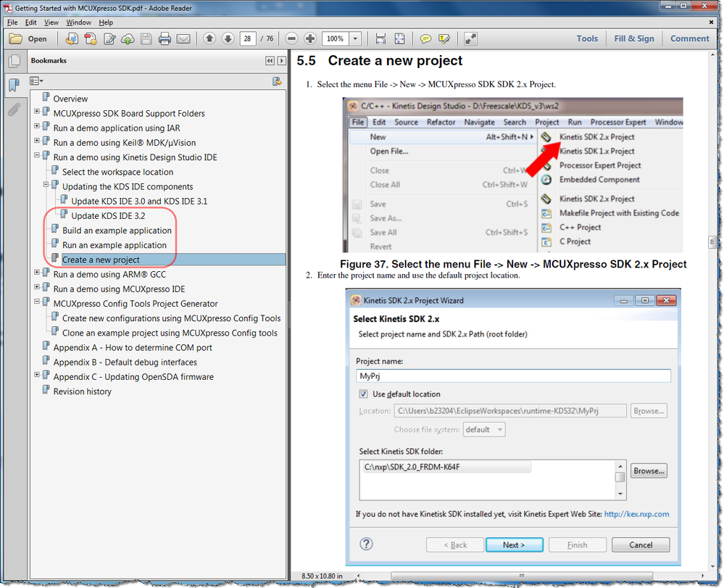Open the page thumbnails panel icon
724x588 pixels.
[x=14, y=61]
